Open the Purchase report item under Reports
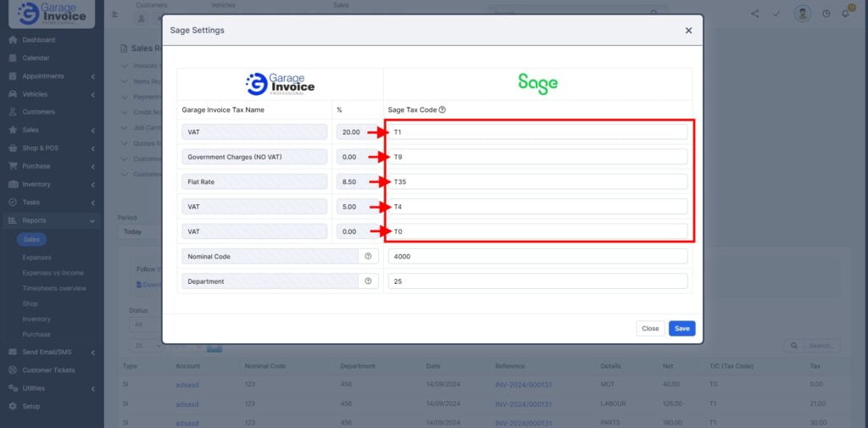This screenshot has height=428, width=868. (36, 335)
